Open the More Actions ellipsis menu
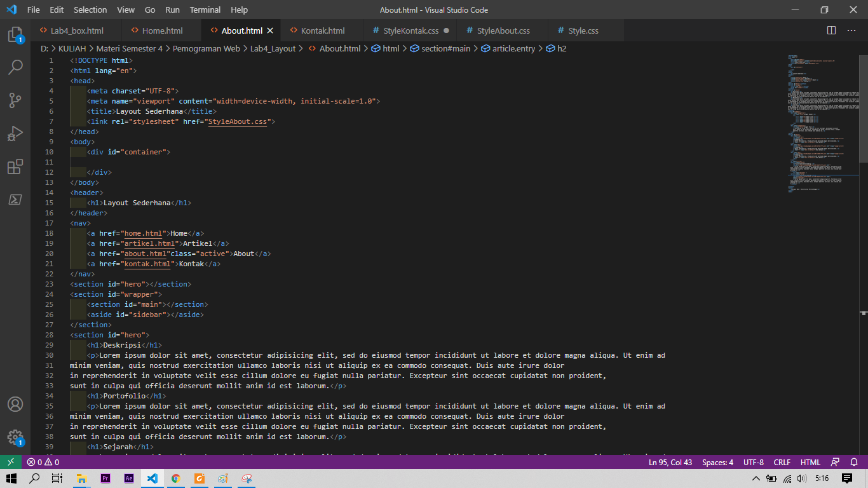The image size is (868, 488). tap(851, 30)
